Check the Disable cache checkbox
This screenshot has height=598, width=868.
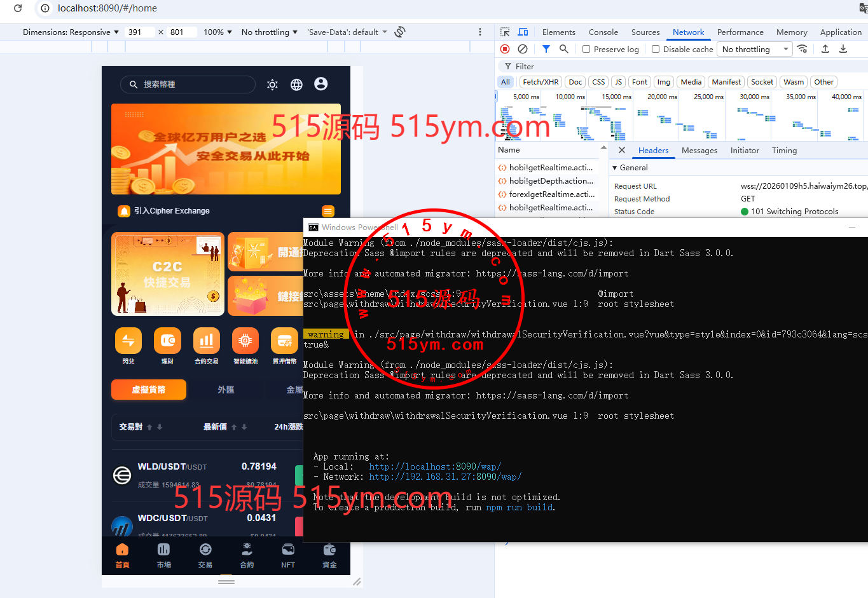pos(656,49)
